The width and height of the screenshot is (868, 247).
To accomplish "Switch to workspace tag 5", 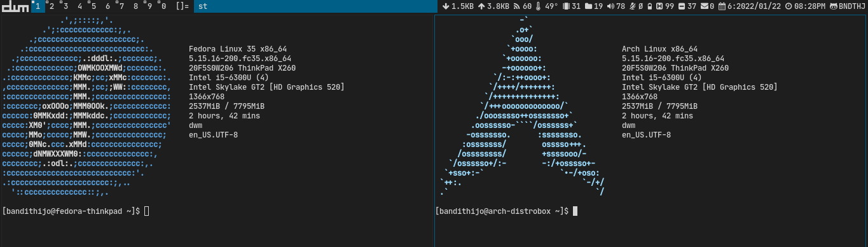I will (93, 6).
